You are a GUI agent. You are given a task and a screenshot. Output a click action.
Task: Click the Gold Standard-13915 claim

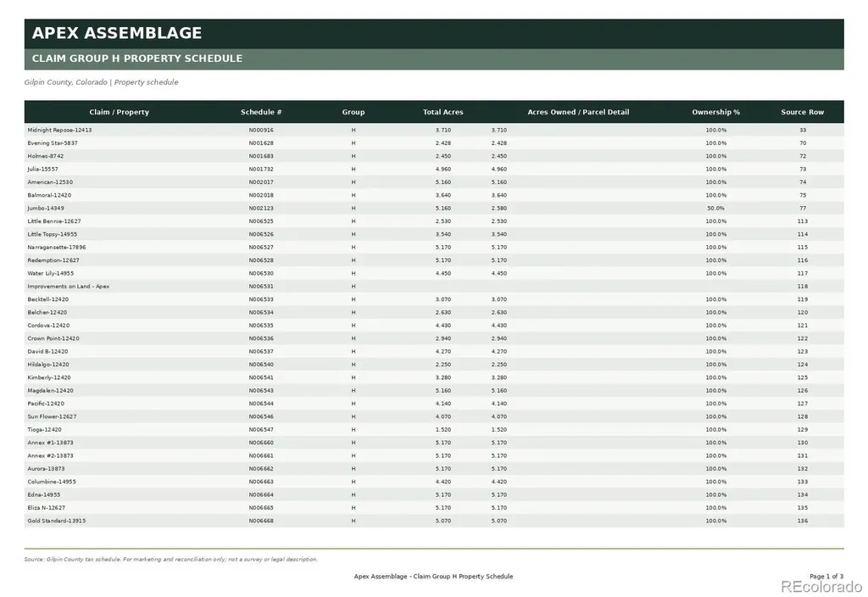point(57,521)
